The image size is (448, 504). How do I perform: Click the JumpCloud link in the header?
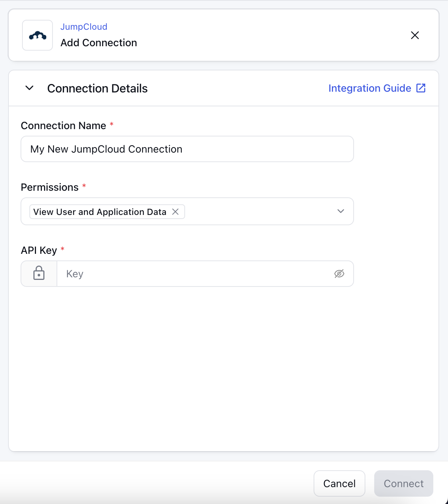(x=84, y=27)
